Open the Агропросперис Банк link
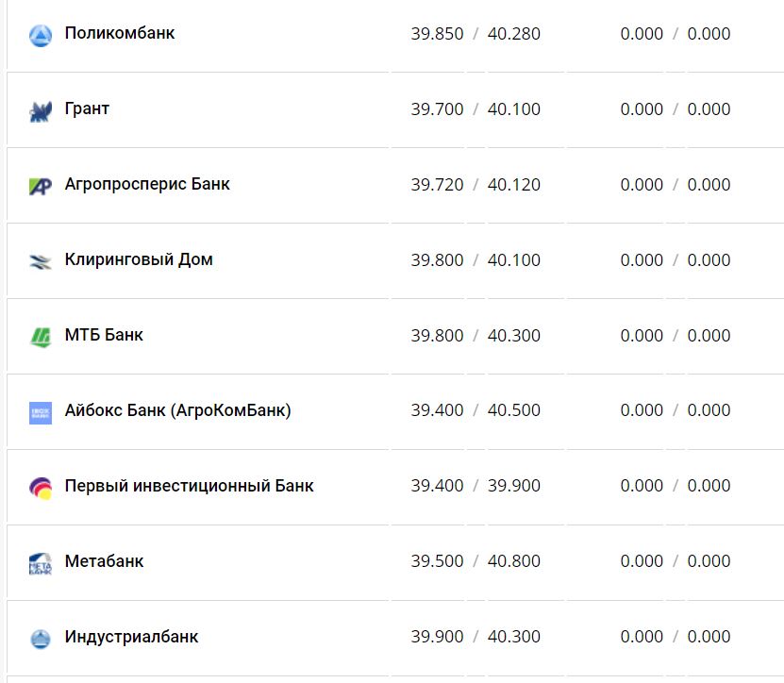 (147, 184)
